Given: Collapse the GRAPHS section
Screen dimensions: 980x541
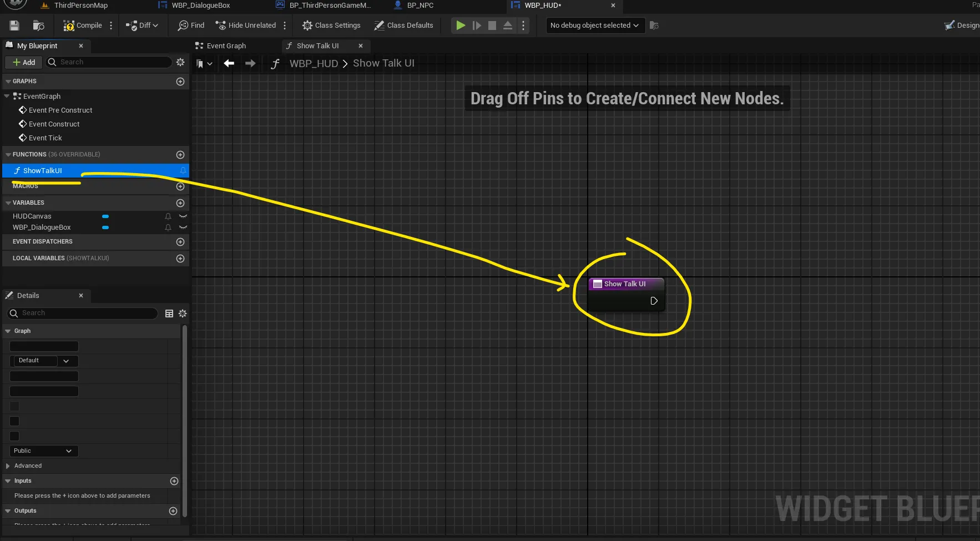Looking at the screenshot, I should (x=8, y=82).
